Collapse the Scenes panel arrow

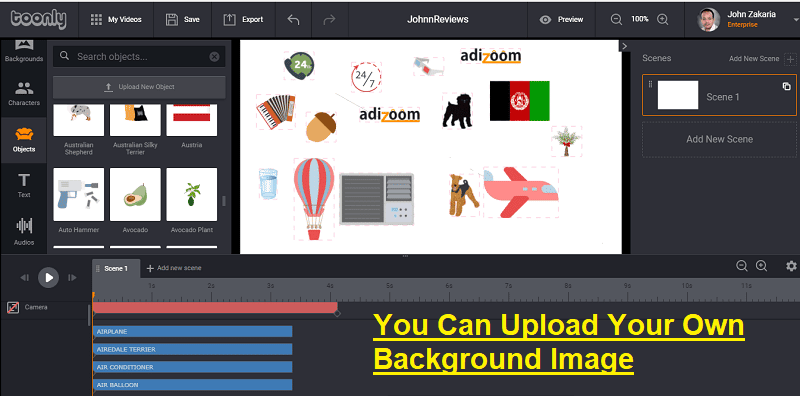coord(624,46)
